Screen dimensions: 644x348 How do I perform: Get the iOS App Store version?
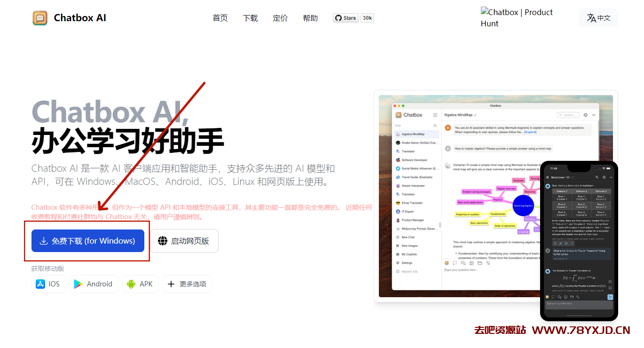point(48,284)
